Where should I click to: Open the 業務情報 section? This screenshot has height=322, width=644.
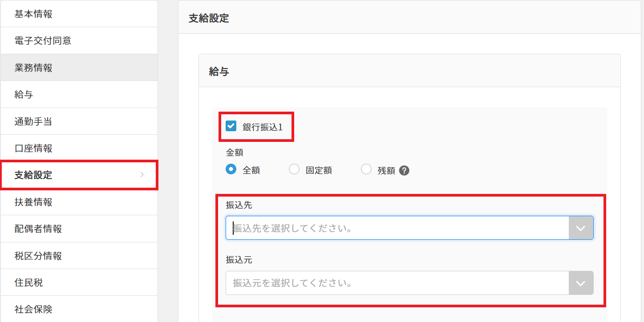[78, 67]
